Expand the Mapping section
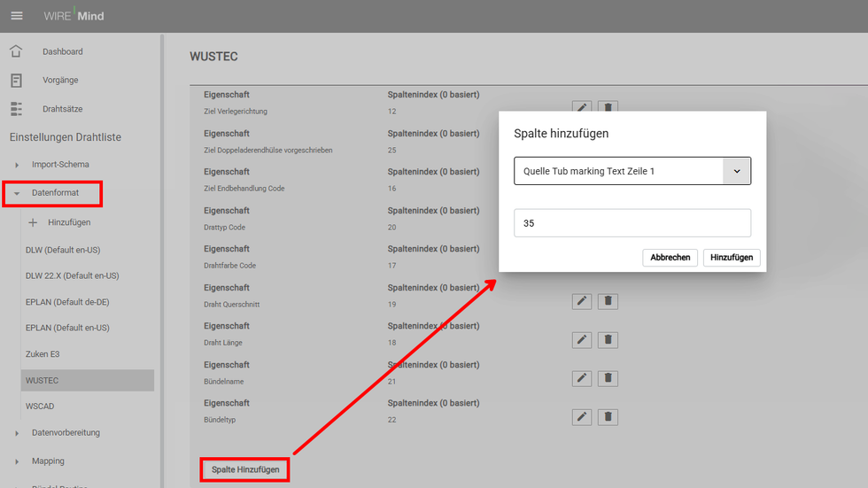The width and height of the screenshot is (868, 488). point(17,461)
